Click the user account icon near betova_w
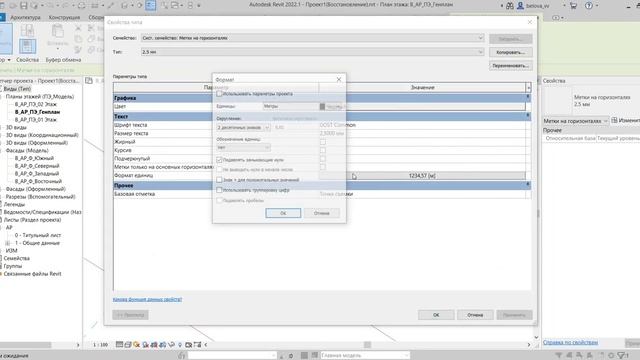The height and width of the screenshot is (360, 640). pos(520,6)
